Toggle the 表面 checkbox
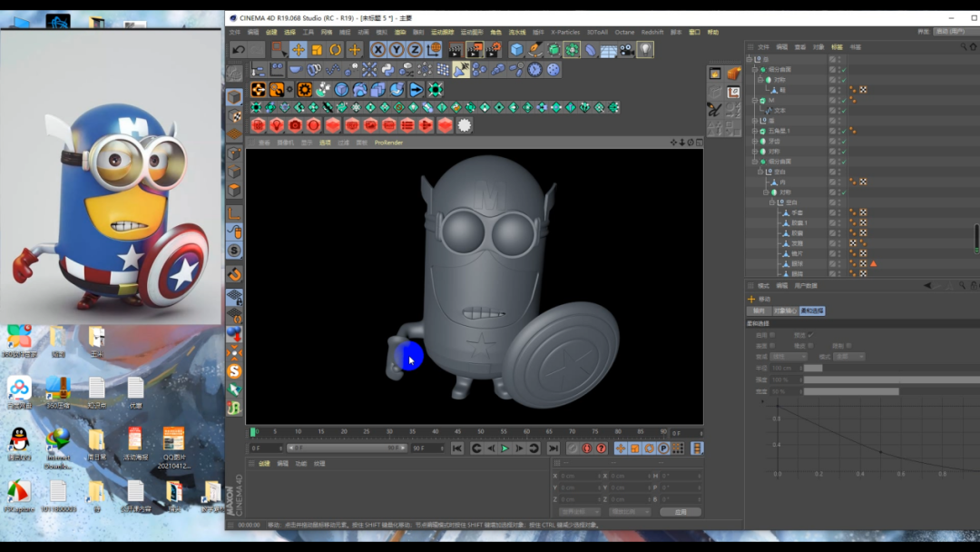The width and height of the screenshot is (980, 552). point(772,346)
